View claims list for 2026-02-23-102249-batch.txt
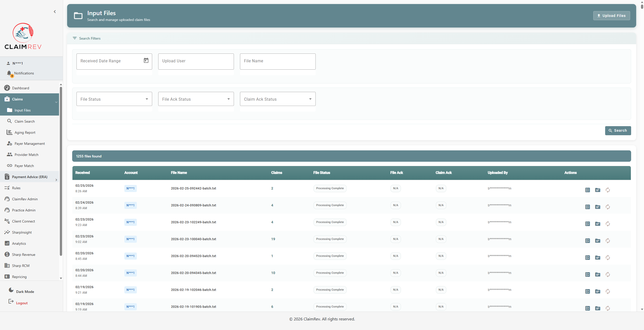The width and height of the screenshot is (644, 330). point(587,224)
